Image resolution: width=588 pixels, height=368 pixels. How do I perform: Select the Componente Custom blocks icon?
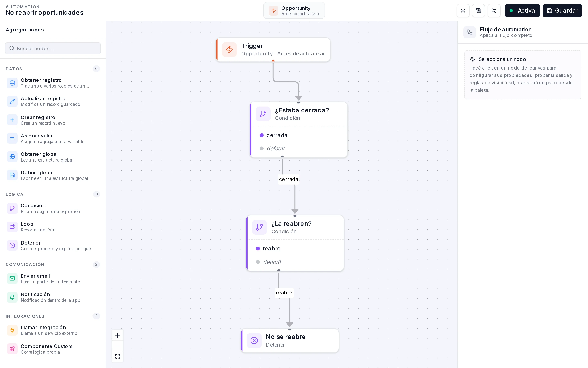pos(12,349)
